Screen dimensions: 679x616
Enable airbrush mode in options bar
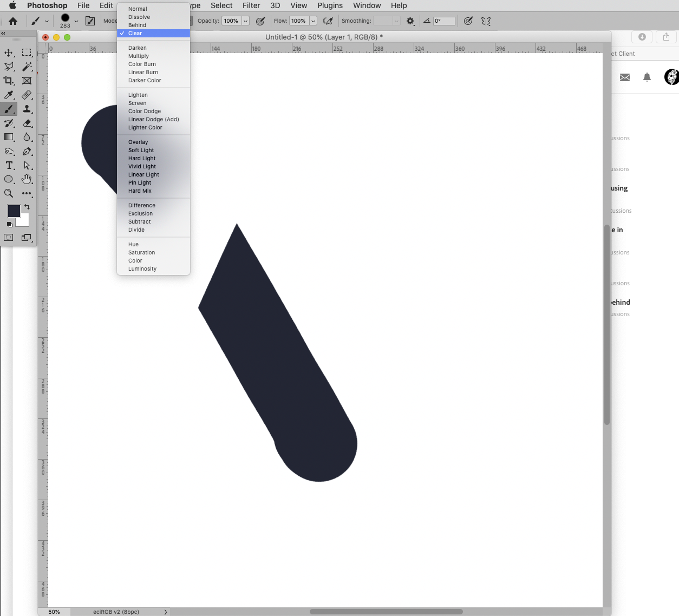(x=328, y=21)
